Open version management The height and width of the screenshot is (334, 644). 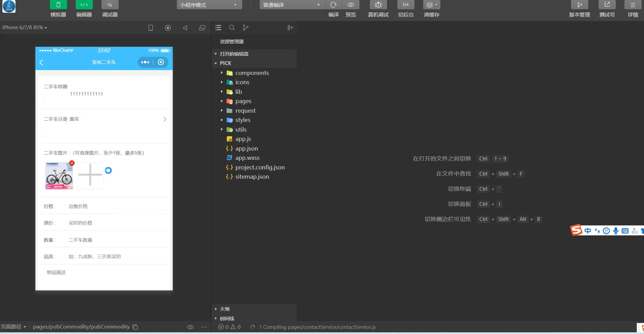(580, 5)
